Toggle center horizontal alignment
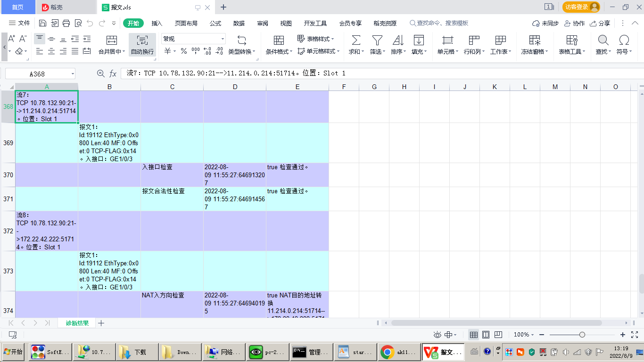Image resolution: width=644 pixels, height=362 pixels. tap(51, 51)
